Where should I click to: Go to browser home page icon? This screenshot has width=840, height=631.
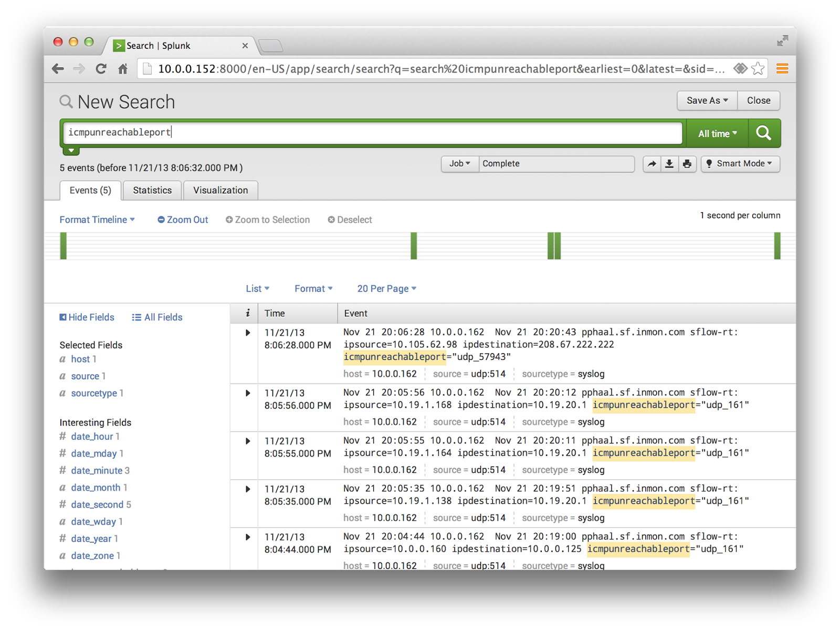123,69
